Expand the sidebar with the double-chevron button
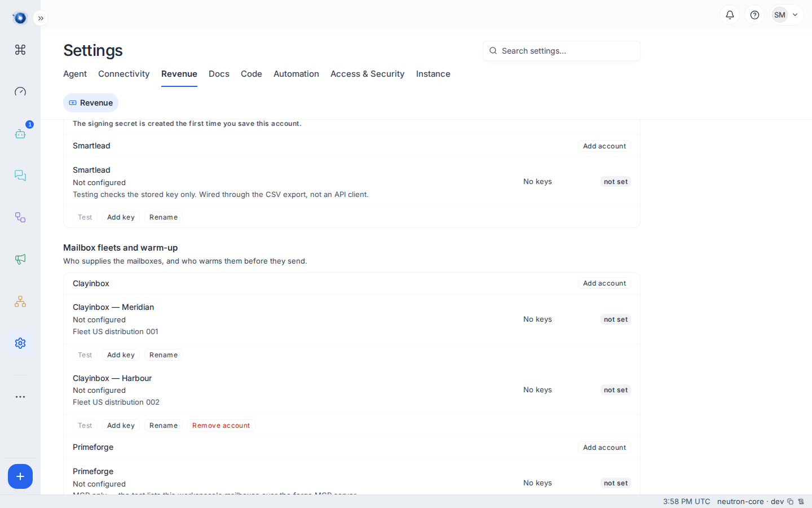Image resolution: width=812 pixels, height=508 pixels. tap(41, 18)
